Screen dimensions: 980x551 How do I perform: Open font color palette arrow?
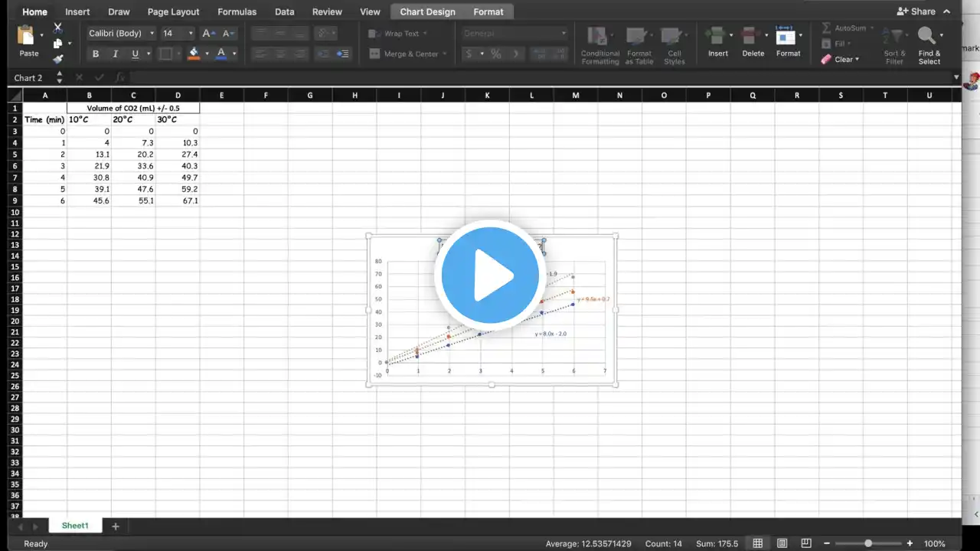234,54
